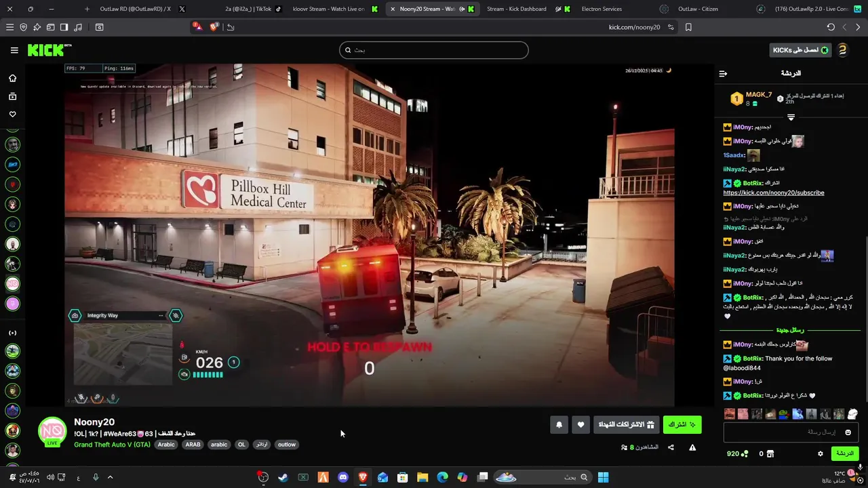
Task: Open Brave Shields lion icon
Action: (x=214, y=27)
